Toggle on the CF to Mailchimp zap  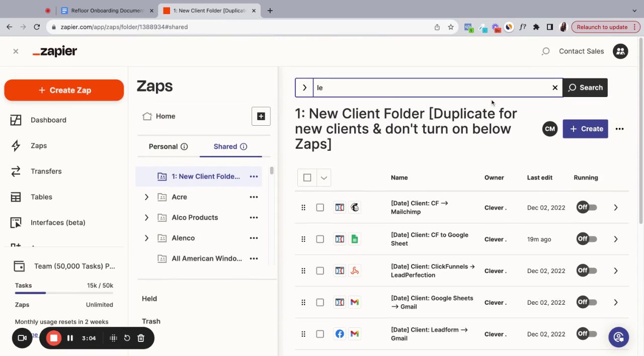pos(587,208)
